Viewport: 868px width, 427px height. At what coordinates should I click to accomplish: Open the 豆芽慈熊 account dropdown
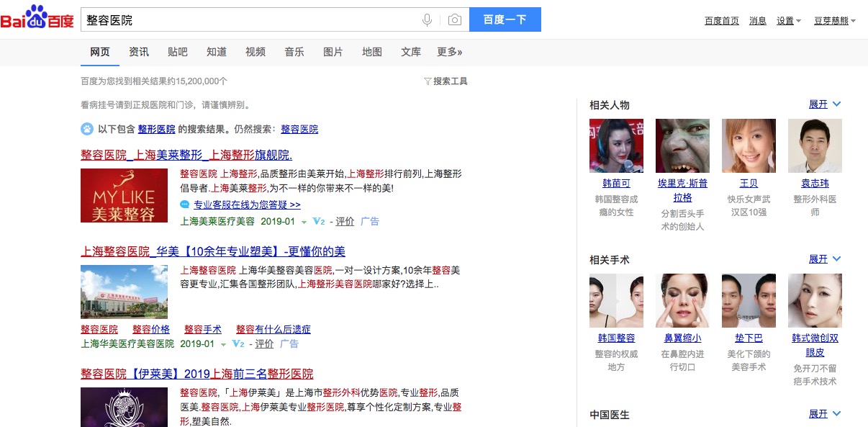tap(834, 21)
